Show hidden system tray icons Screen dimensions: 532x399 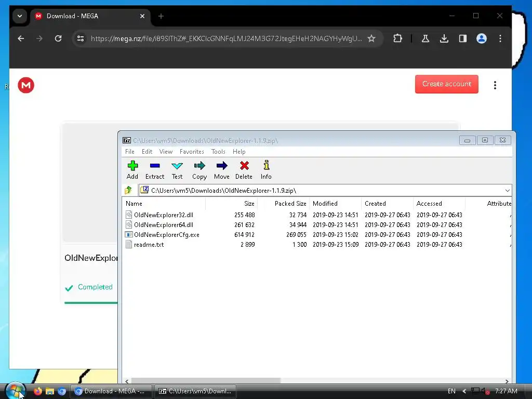464,391
